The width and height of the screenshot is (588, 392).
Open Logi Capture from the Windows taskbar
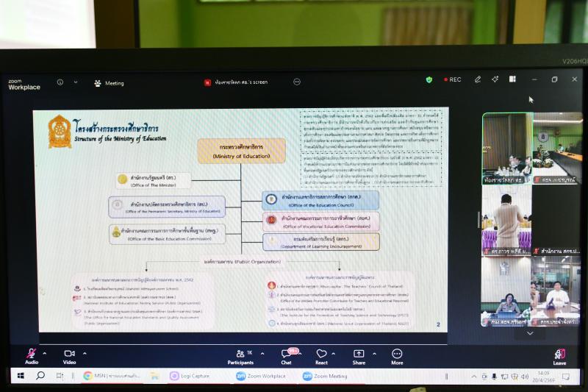click(190, 376)
